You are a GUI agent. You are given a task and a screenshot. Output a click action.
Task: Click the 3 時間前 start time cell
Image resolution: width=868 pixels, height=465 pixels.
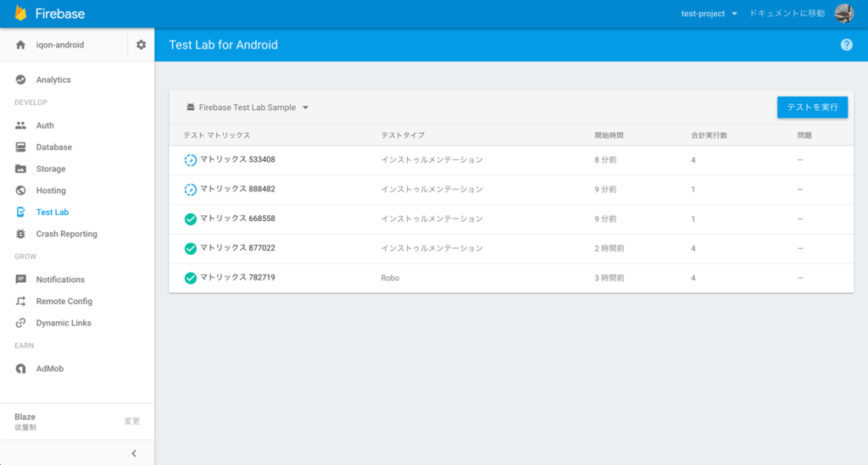tap(609, 278)
